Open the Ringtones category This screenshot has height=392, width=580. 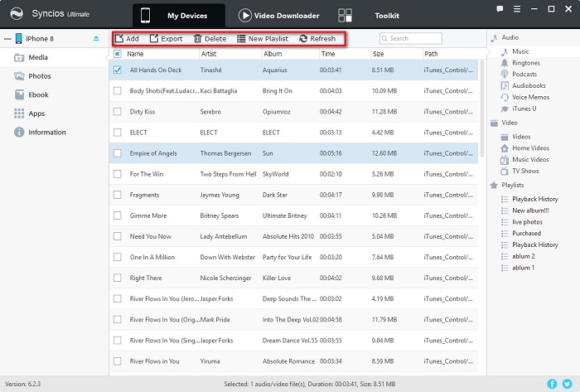pos(525,63)
